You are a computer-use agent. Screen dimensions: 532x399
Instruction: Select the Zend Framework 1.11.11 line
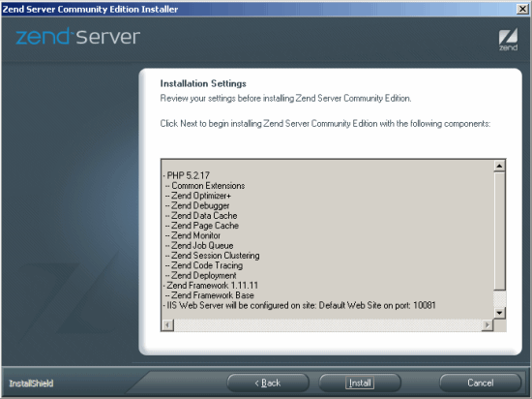(211, 286)
